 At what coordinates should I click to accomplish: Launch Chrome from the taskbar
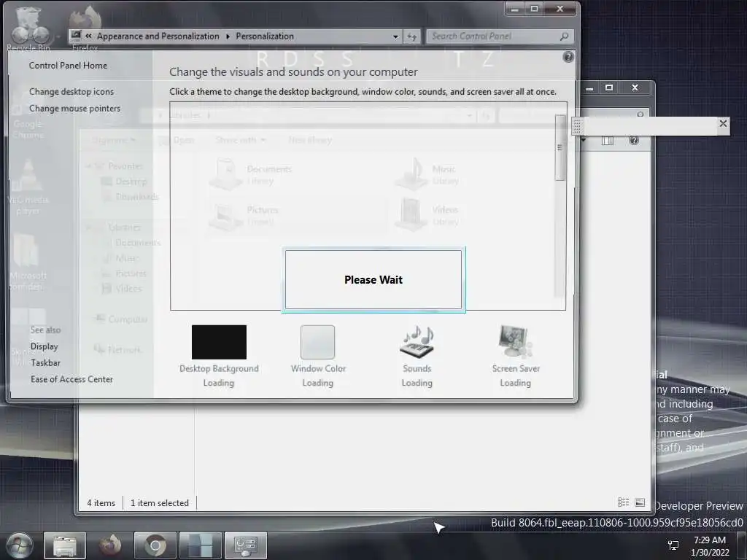coord(155,545)
